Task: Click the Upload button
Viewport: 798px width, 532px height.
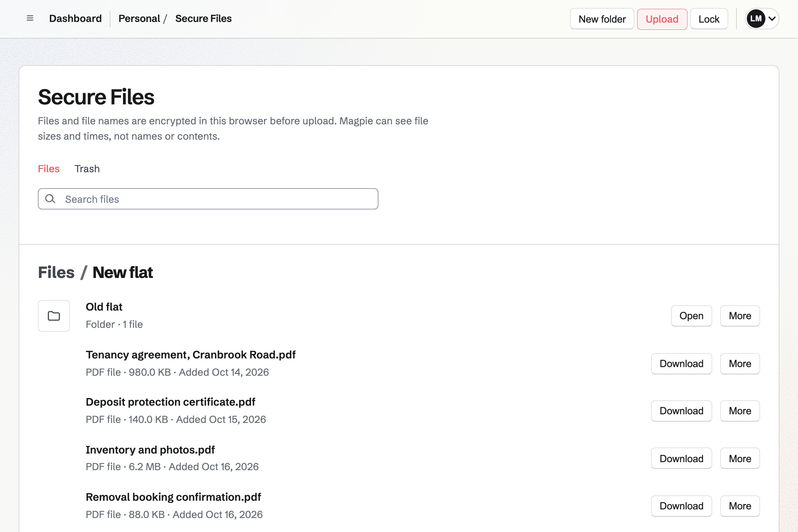Action: pos(662,19)
